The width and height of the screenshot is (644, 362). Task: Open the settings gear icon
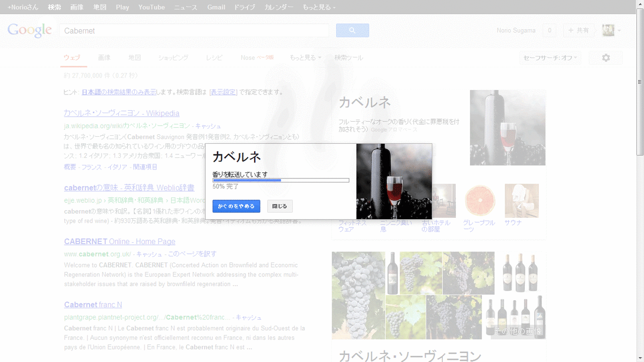click(606, 58)
